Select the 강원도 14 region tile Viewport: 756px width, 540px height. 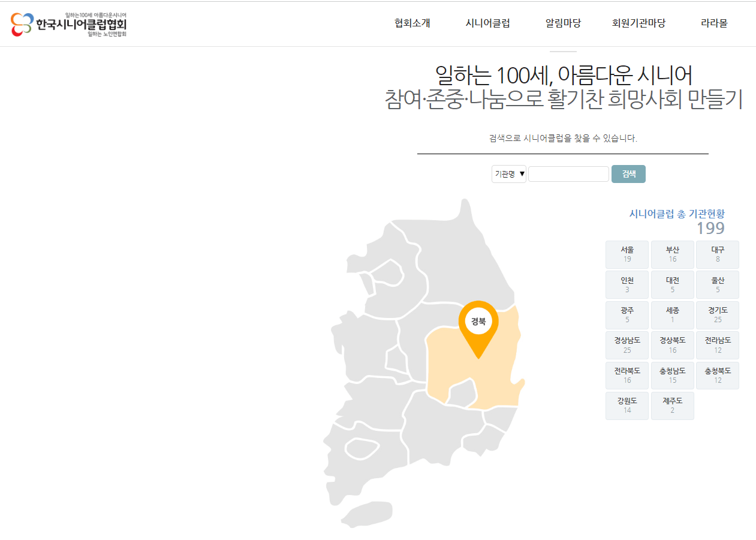coord(627,406)
